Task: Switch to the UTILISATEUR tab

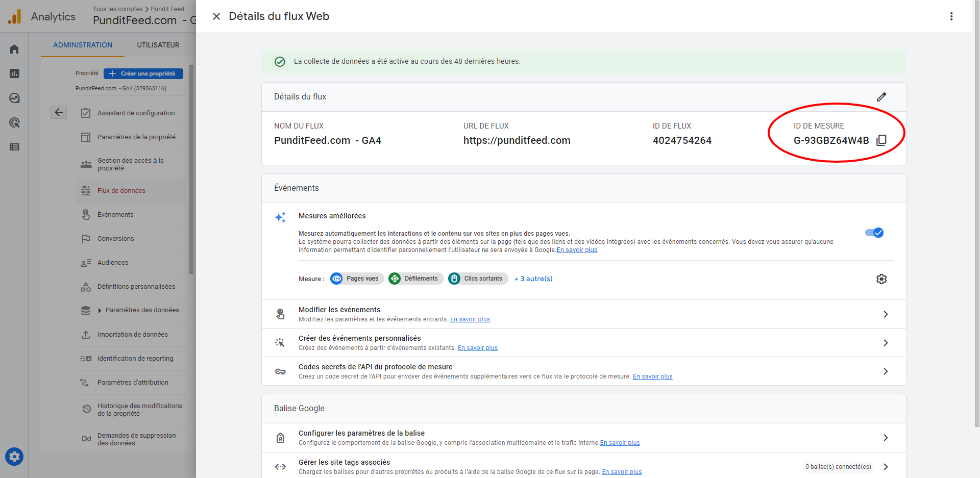Action: point(158,45)
